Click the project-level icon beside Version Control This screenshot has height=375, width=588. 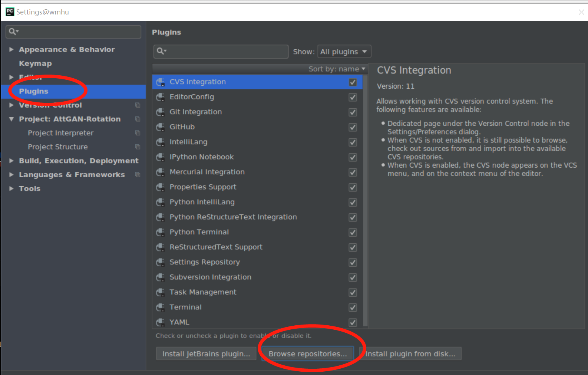coord(138,105)
